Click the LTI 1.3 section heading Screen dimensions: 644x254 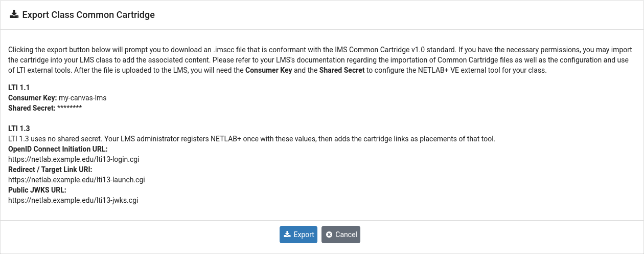pyautogui.click(x=19, y=129)
